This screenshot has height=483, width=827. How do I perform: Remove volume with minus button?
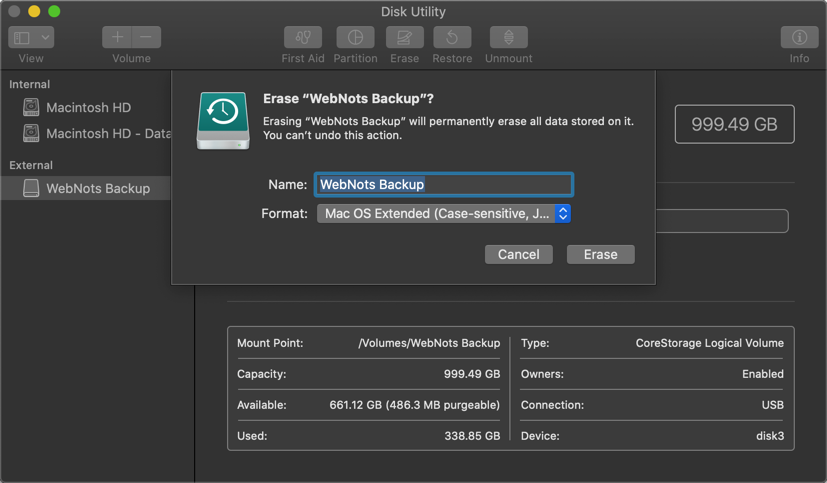(146, 38)
